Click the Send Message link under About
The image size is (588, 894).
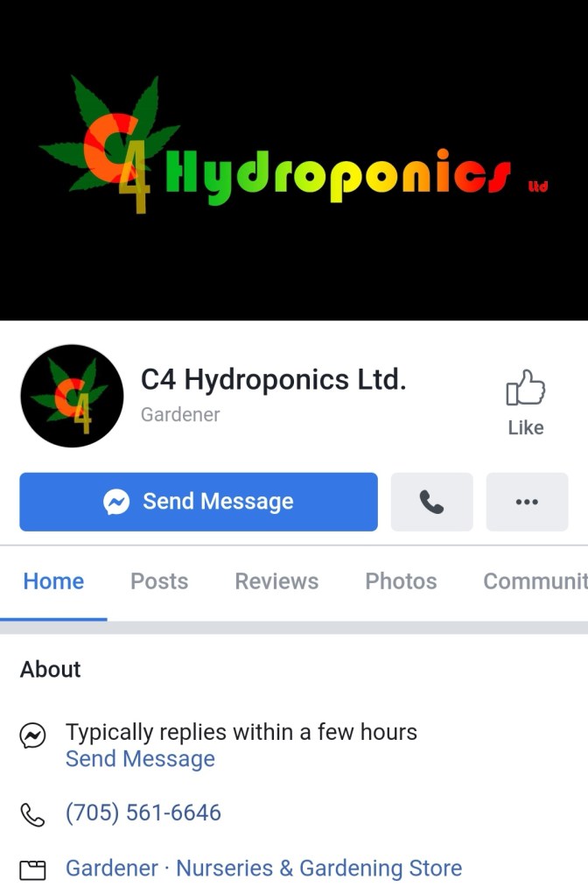point(140,759)
